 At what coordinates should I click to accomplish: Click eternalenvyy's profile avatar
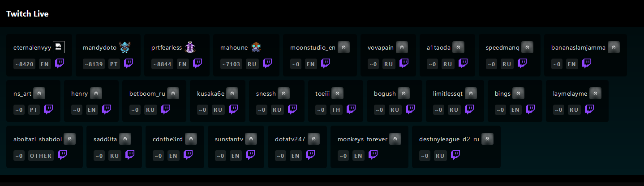point(59,47)
